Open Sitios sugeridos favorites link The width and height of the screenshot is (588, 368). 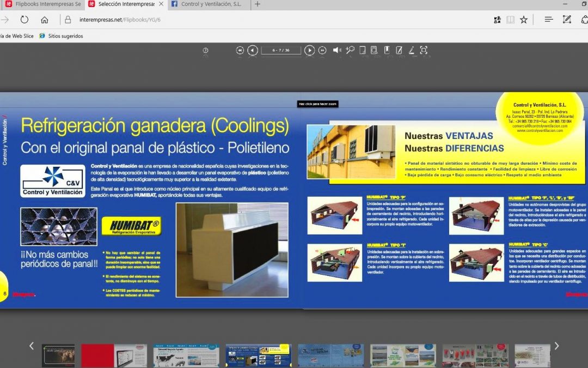(61, 36)
